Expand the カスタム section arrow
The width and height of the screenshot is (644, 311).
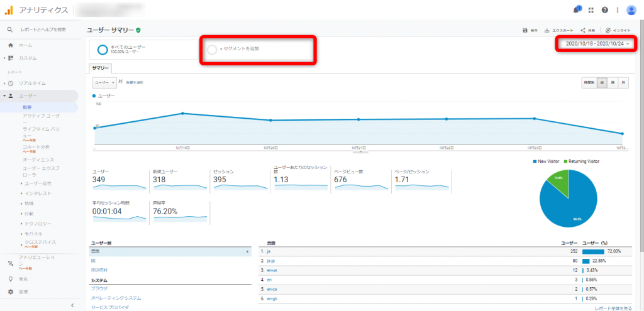4,58
